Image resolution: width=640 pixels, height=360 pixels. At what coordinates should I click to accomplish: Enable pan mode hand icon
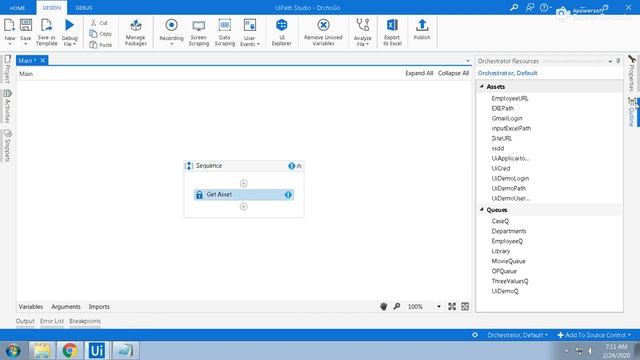383,307
